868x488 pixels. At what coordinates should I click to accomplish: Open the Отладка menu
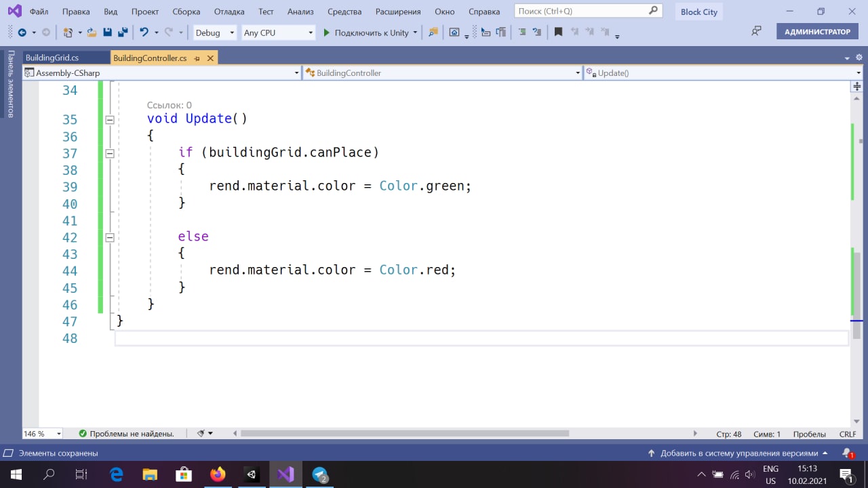229,12
